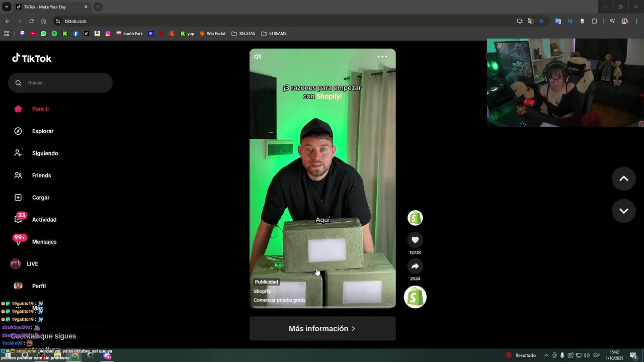Open the Twitch bookmark
Image resolution: width=644 pixels, height=362 pixels.
tap(22, 34)
